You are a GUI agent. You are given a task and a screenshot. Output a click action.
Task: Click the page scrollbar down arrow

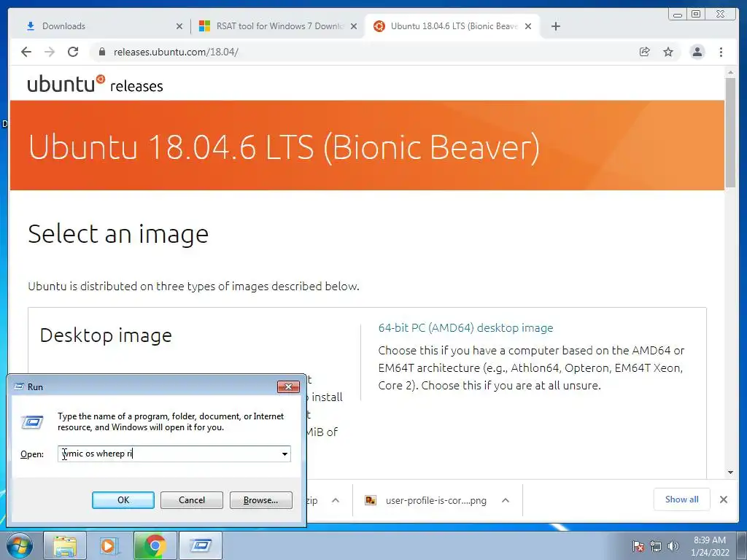tap(730, 472)
